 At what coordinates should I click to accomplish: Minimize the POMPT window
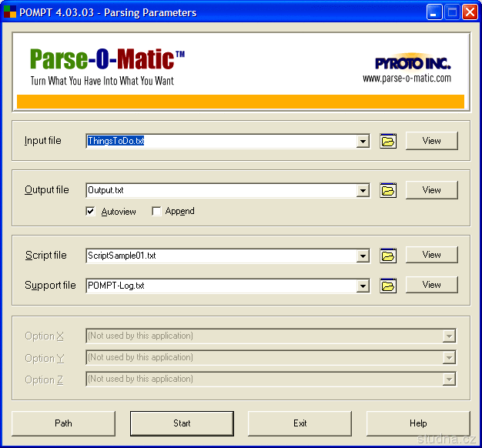434,12
